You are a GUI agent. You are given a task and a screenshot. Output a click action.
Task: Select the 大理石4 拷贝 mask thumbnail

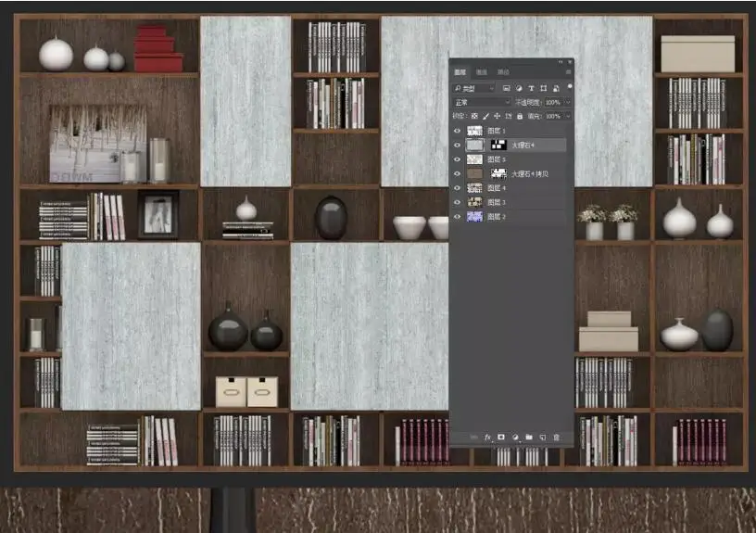[x=498, y=173]
